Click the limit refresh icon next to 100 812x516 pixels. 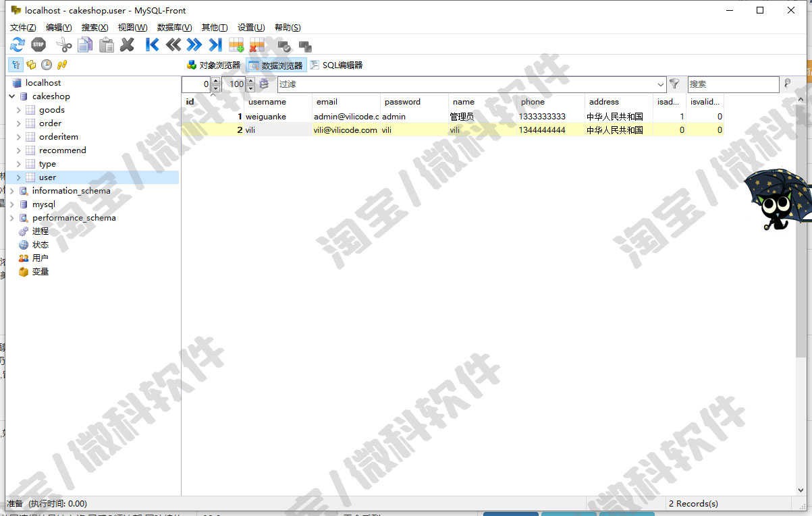pyautogui.click(x=264, y=84)
